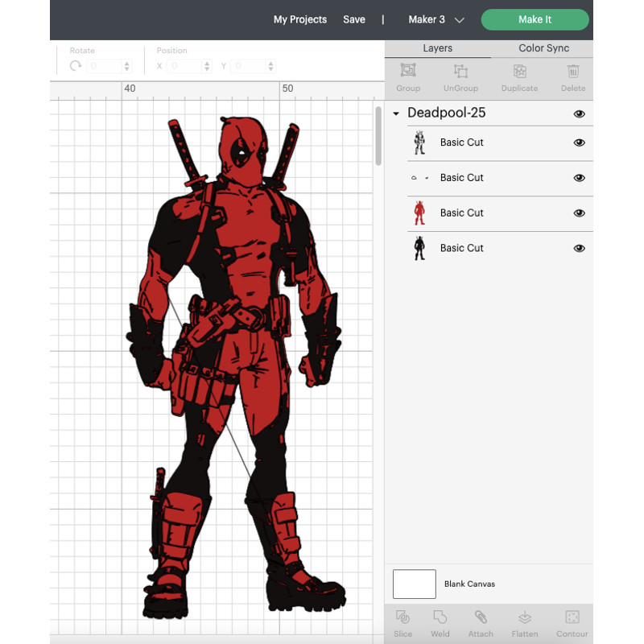Click the Slice tool icon

tap(403, 617)
